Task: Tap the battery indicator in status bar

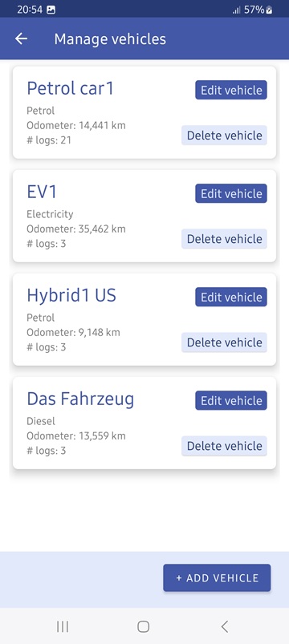Action: pos(269,10)
